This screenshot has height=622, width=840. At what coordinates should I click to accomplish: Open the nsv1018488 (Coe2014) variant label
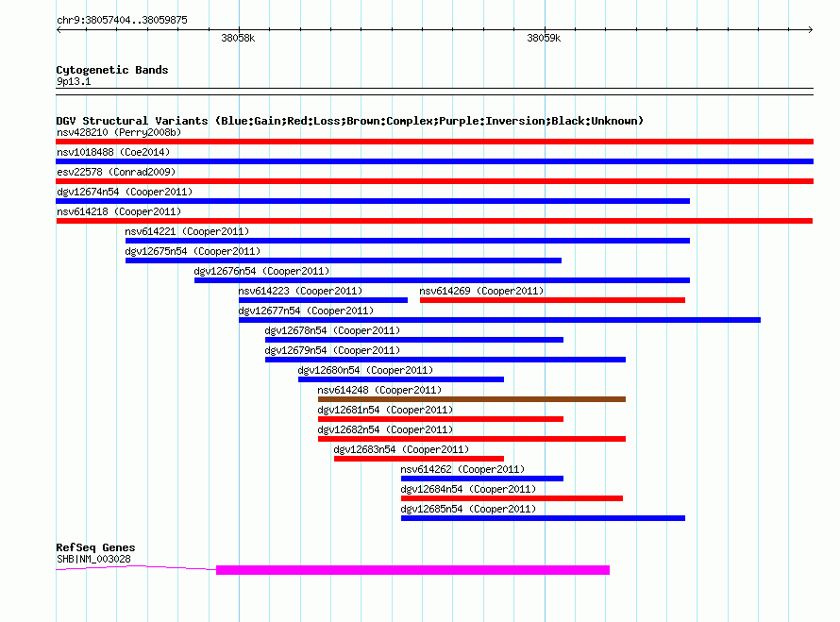pos(113,152)
